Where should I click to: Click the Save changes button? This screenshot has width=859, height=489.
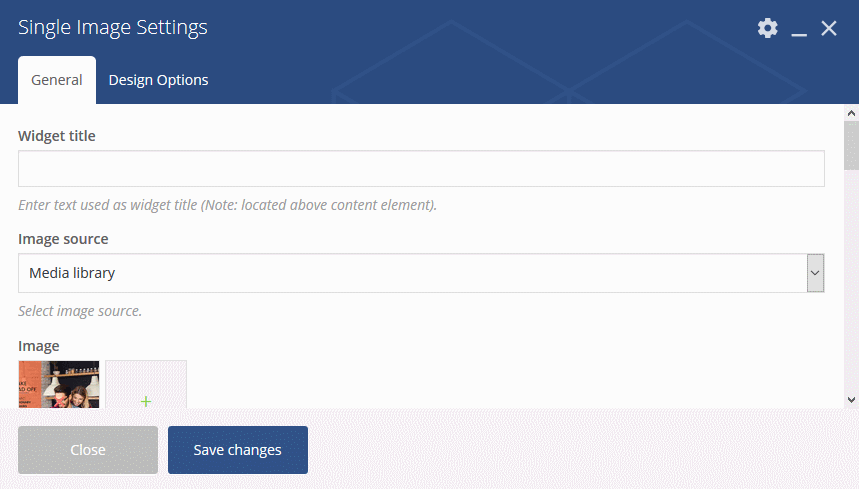[238, 450]
